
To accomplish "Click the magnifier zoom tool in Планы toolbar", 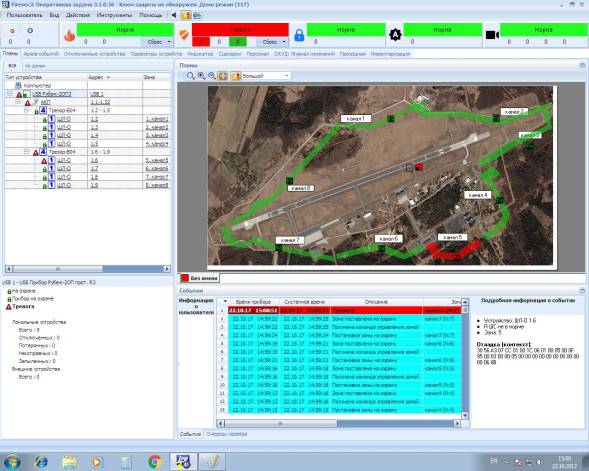I will [190, 76].
